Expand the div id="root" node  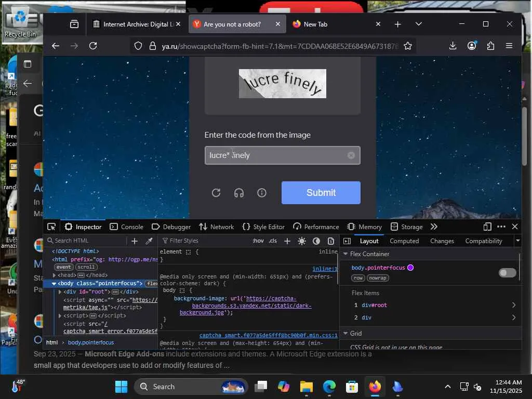tap(60, 292)
